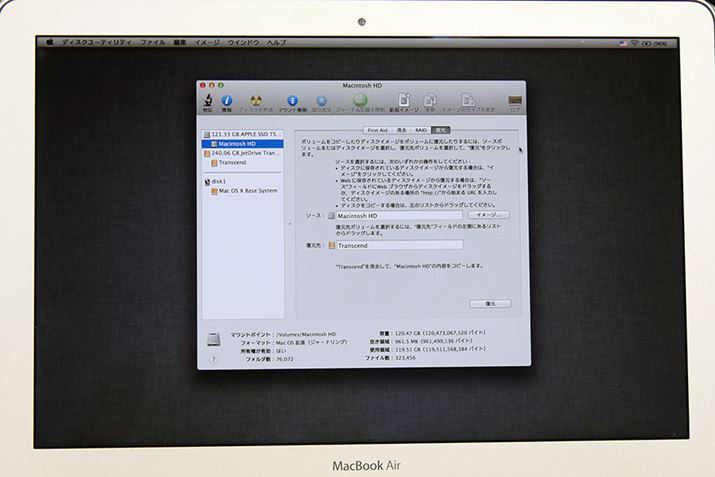Open the ファイル menu in menu bar
This screenshot has height=477, width=715.
coord(153,43)
